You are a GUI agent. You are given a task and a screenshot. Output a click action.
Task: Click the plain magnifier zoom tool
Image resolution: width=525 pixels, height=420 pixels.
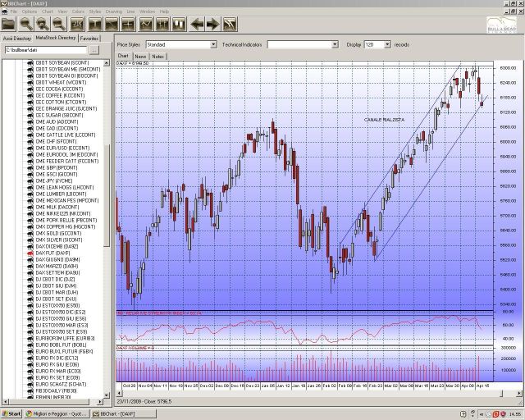tap(25, 24)
